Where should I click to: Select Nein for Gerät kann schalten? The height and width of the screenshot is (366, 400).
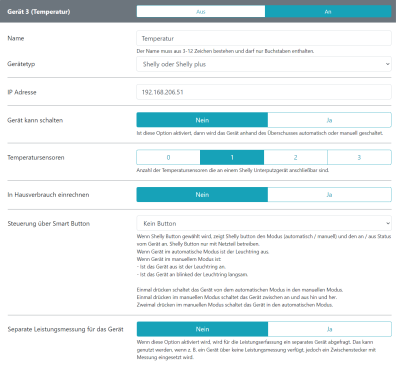coord(202,120)
